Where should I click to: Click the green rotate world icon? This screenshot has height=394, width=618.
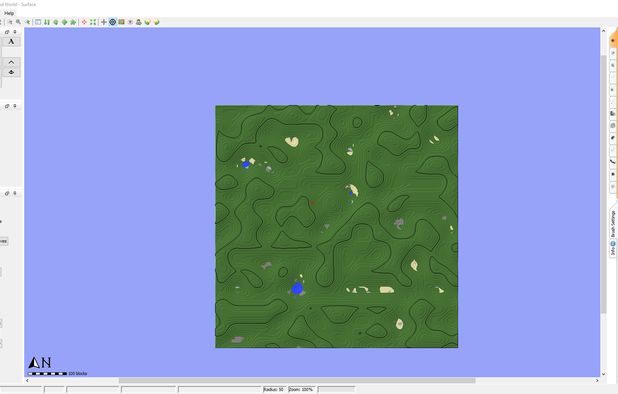pos(56,22)
